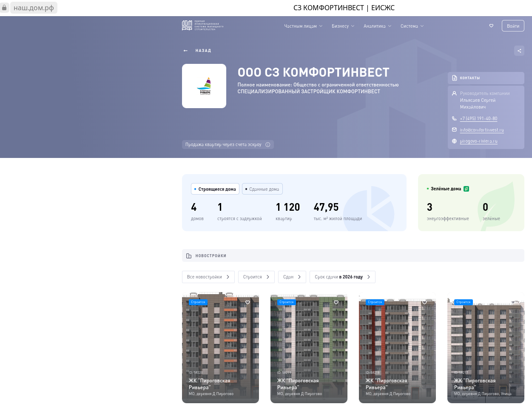
Task: Click the Войти button
Action: [x=513, y=26]
